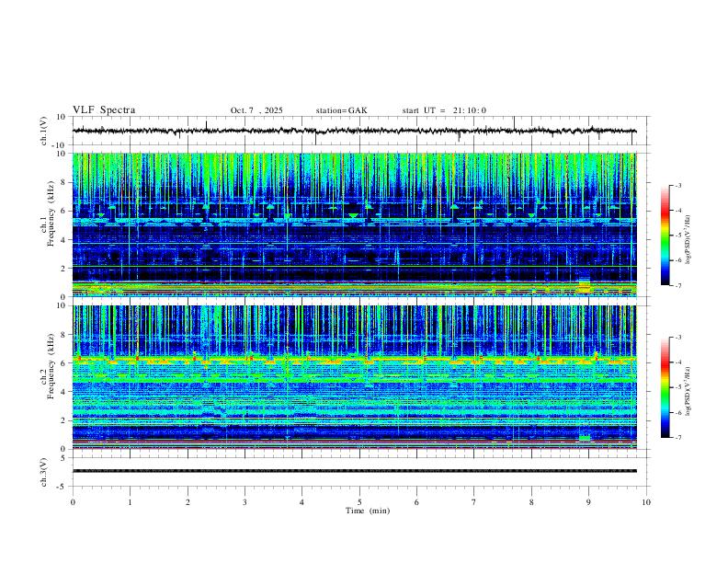Viewport: 728px width, 563px height.
Task: Click time axis tick label '9'
Action: pos(588,502)
